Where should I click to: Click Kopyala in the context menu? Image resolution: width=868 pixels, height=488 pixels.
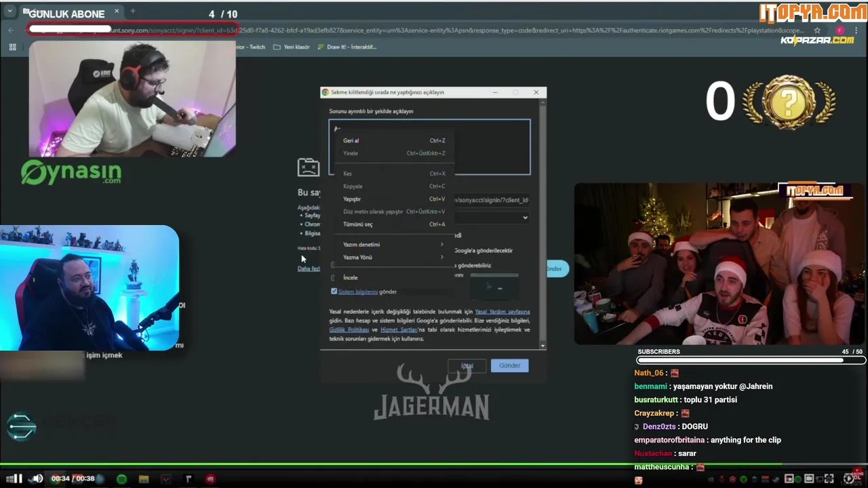tap(393, 186)
